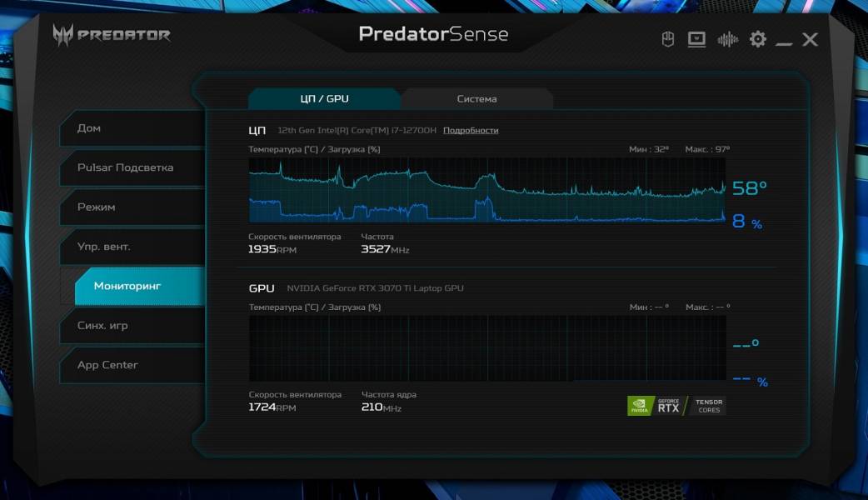This screenshot has width=868, height=500.
Task: Click the GPU section heading
Action: click(262, 288)
